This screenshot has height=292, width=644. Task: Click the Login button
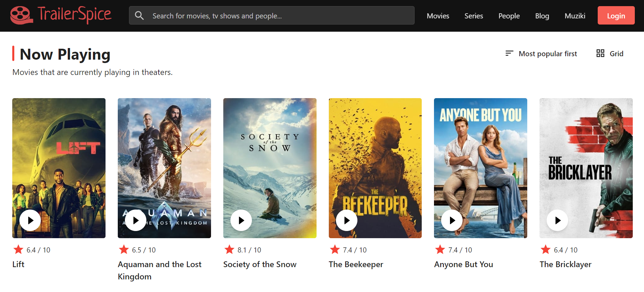(x=616, y=15)
